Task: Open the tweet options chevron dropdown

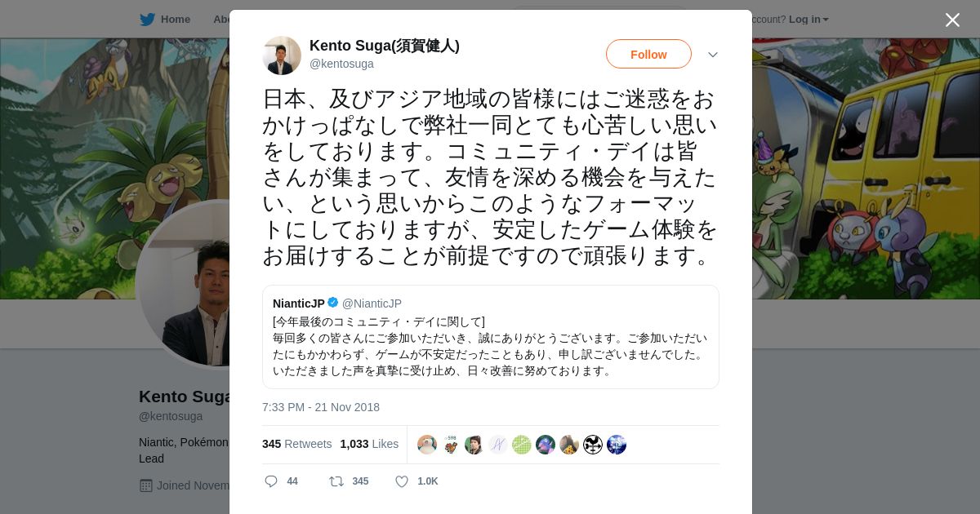Action: pos(713,55)
